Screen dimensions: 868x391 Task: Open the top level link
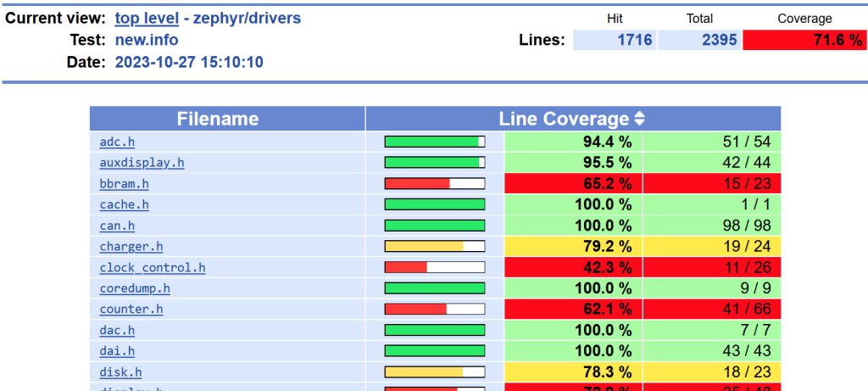(147, 18)
